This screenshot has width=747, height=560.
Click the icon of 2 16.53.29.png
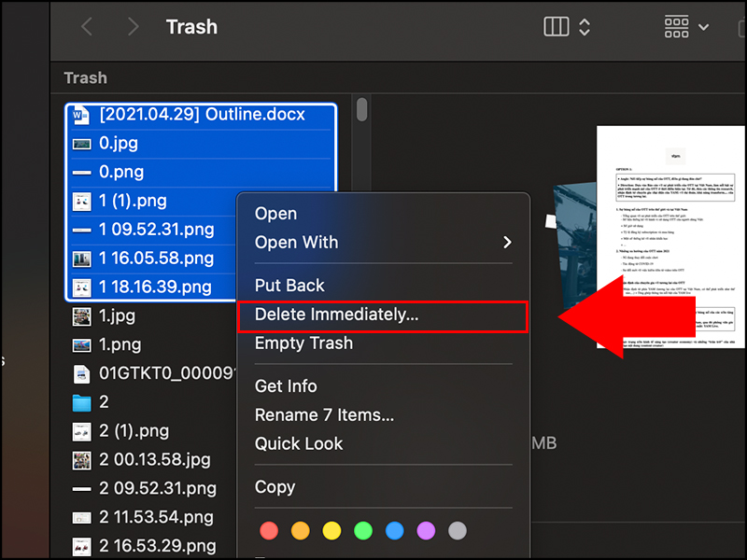point(81,547)
